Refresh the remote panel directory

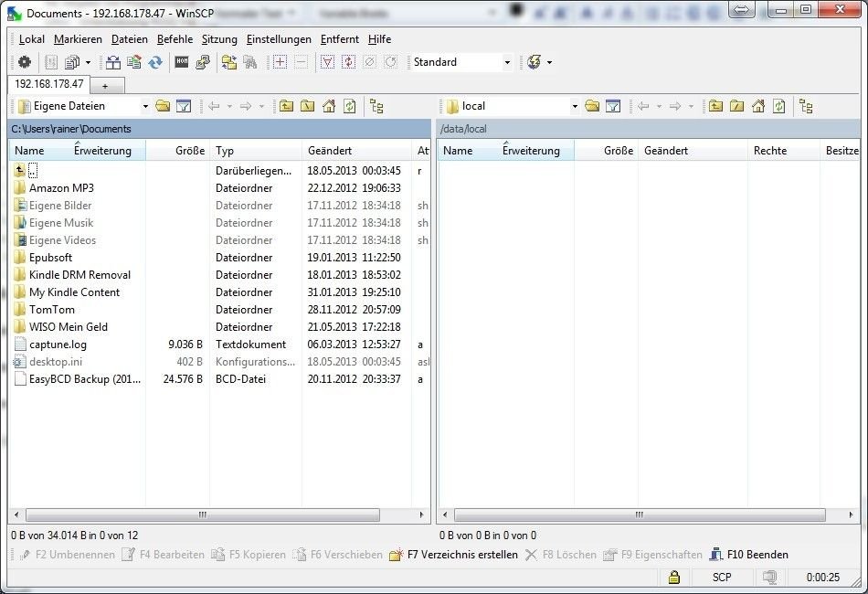click(779, 106)
